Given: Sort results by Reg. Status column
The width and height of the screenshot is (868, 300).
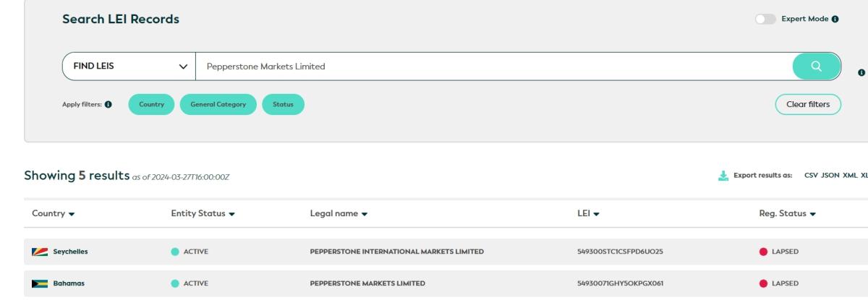Looking at the screenshot, I should [x=788, y=214].
